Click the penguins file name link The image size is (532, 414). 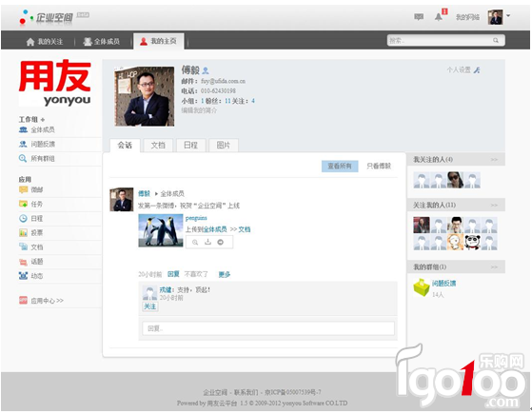(196, 218)
